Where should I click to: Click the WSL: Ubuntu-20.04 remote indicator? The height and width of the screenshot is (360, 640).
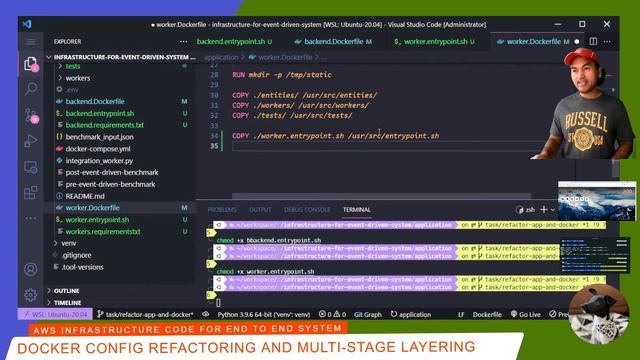(55, 314)
